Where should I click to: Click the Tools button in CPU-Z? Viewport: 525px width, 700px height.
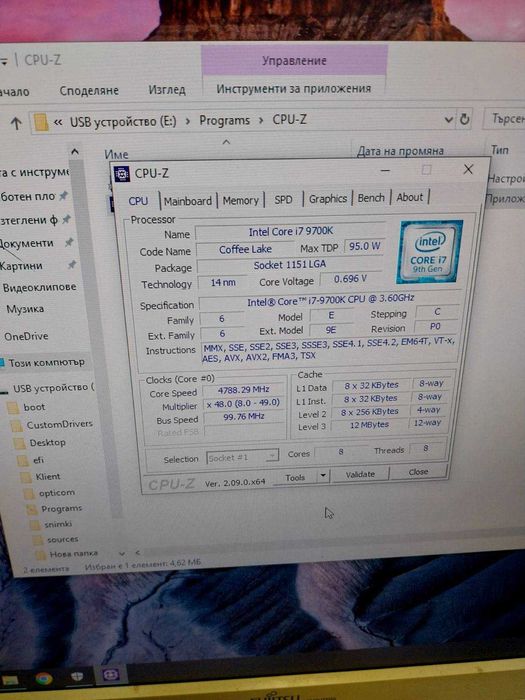click(x=295, y=478)
